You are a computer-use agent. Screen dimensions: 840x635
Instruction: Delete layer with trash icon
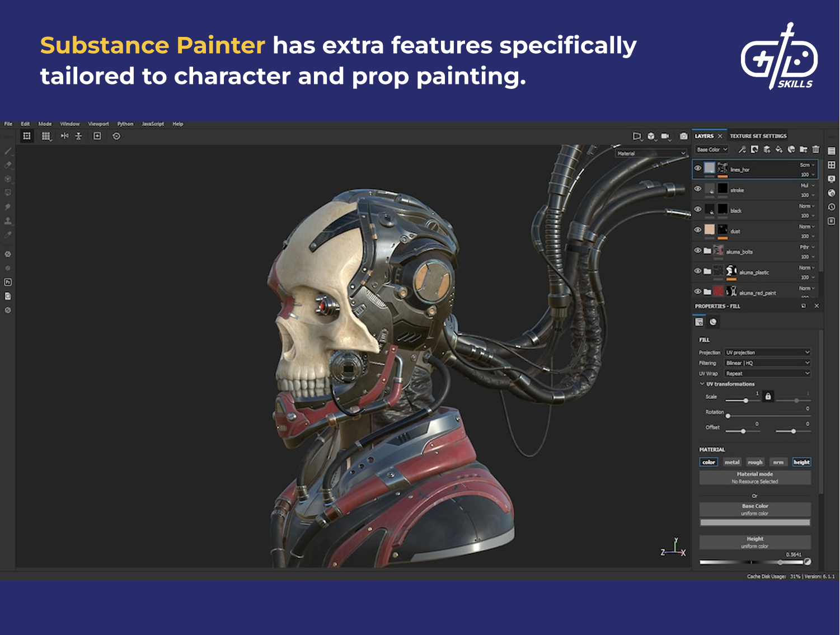coord(816,149)
